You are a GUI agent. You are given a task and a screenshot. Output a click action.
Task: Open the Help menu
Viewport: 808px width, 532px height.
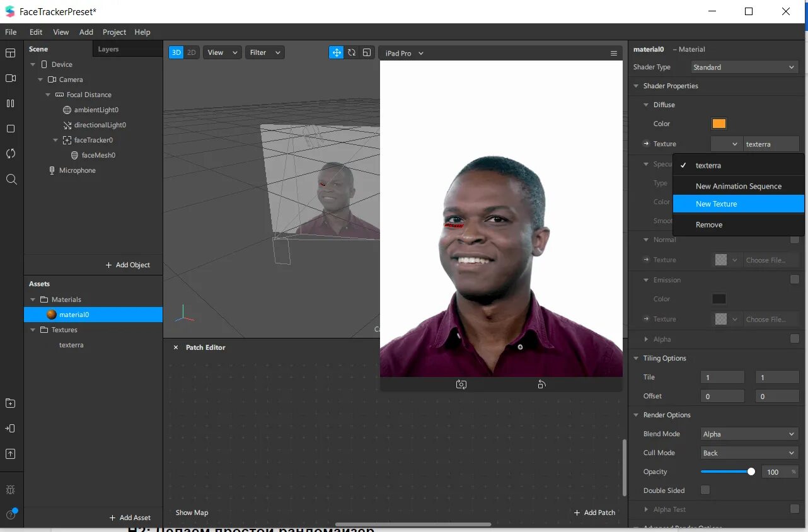[142, 32]
